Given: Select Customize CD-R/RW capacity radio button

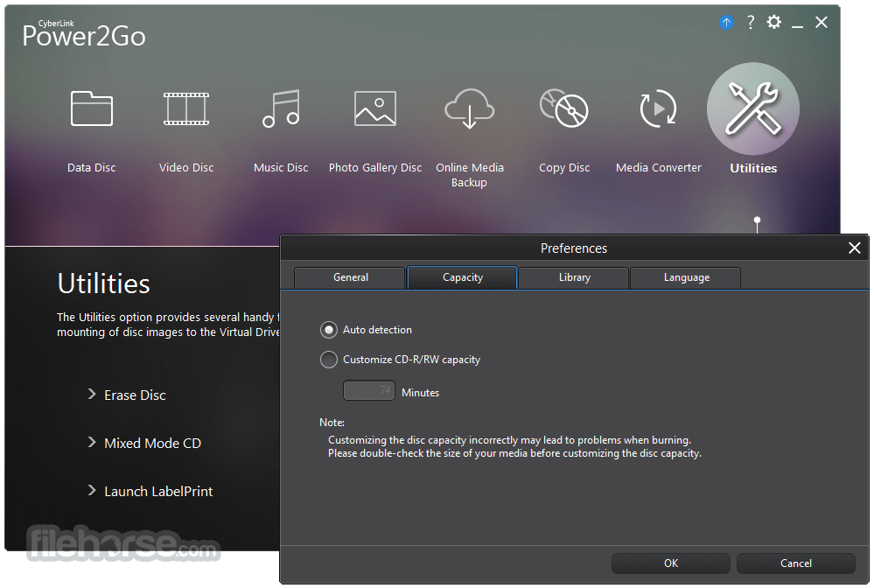Looking at the screenshot, I should click(329, 360).
